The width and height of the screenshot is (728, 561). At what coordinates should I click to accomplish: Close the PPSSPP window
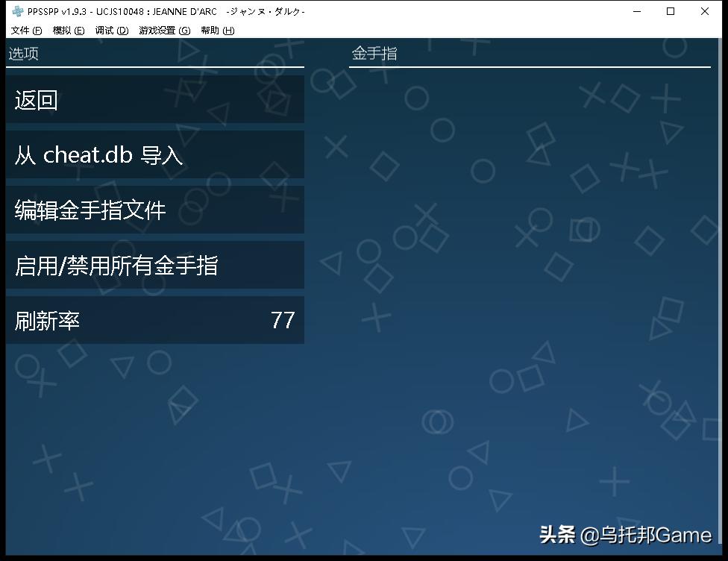(x=704, y=11)
